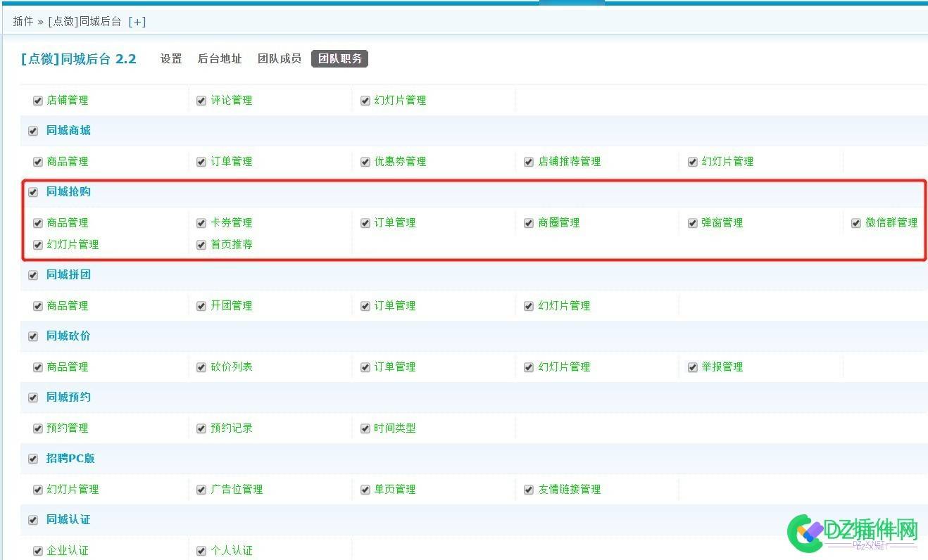The height and width of the screenshot is (560, 928).
Task: Uncheck the 同城抢购 section checkbox
Action: tap(33, 192)
